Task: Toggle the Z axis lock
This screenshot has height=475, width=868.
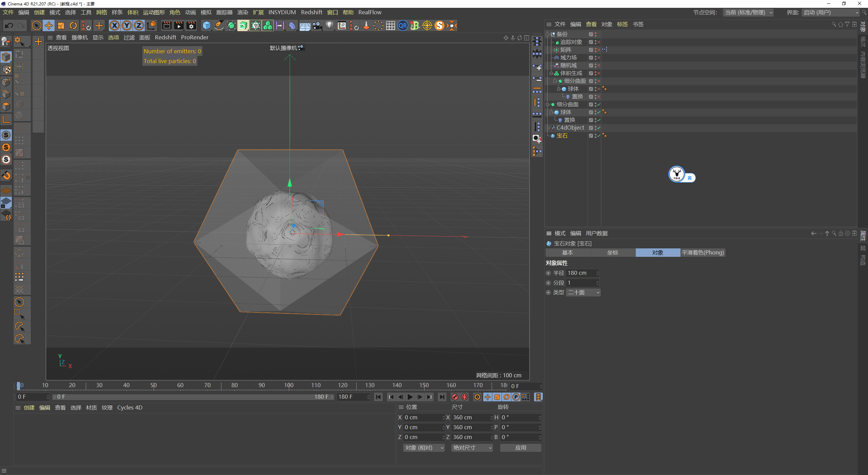Action: click(139, 25)
